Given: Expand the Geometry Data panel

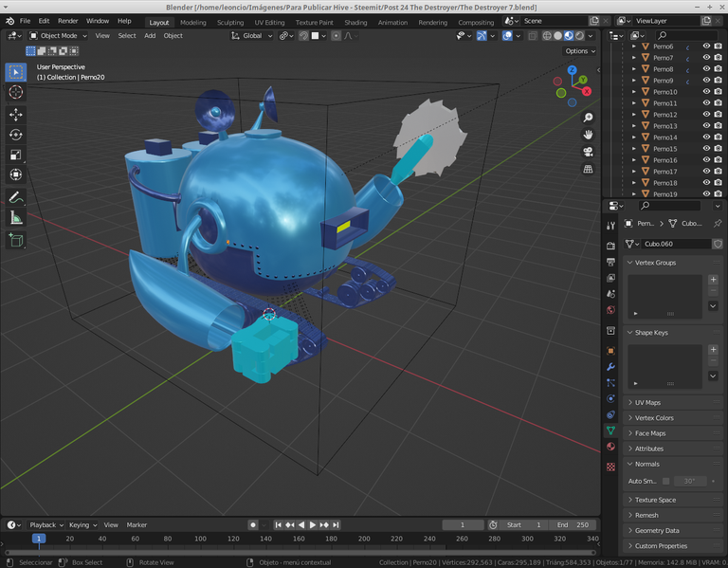Looking at the screenshot, I should (656, 531).
